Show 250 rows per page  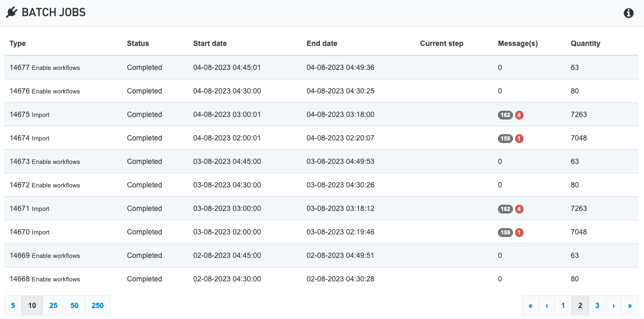[x=98, y=305]
